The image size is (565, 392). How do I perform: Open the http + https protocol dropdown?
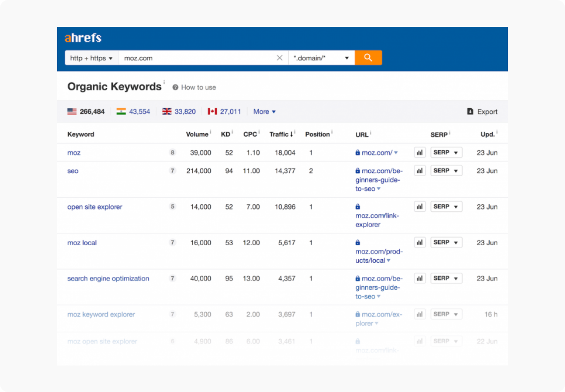(92, 58)
